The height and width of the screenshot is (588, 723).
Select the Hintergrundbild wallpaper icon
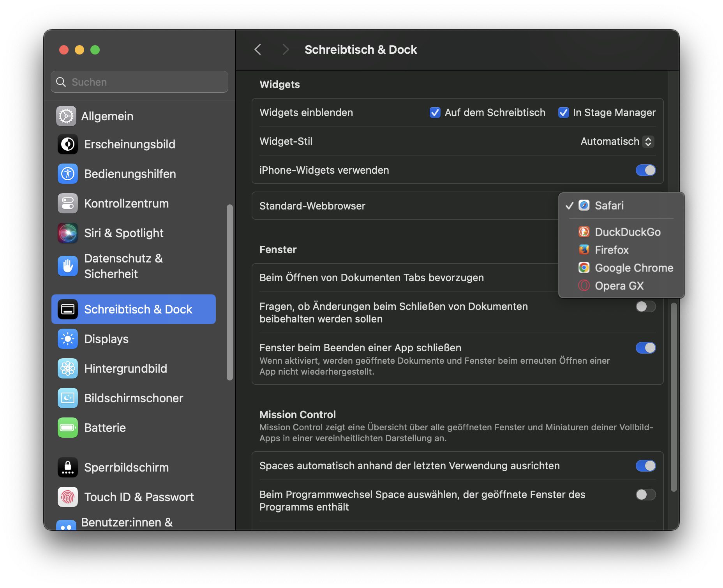coord(68,368)
